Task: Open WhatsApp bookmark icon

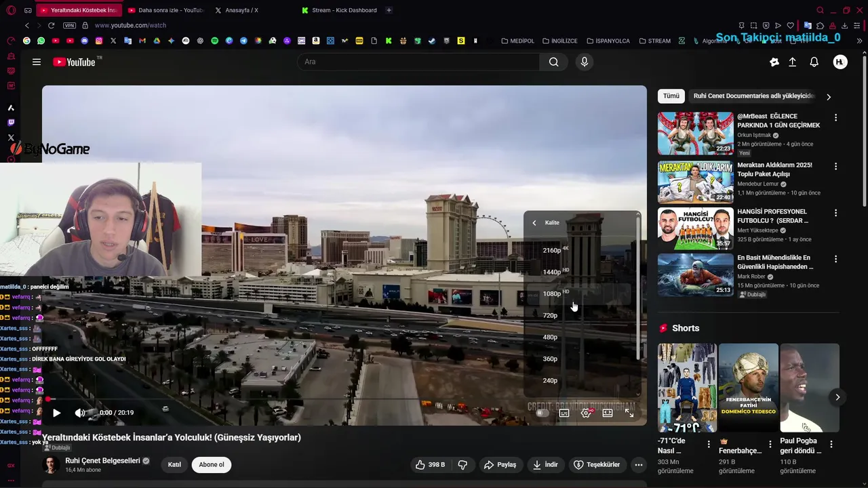Action: (x=41, y=41)
